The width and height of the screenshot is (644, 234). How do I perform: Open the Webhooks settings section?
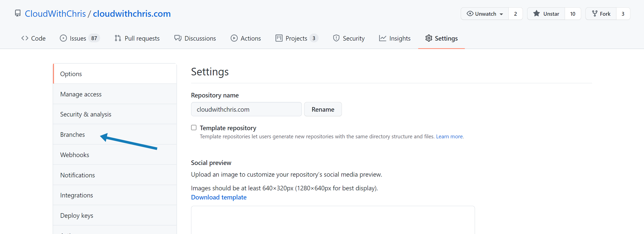pos(75,155)
